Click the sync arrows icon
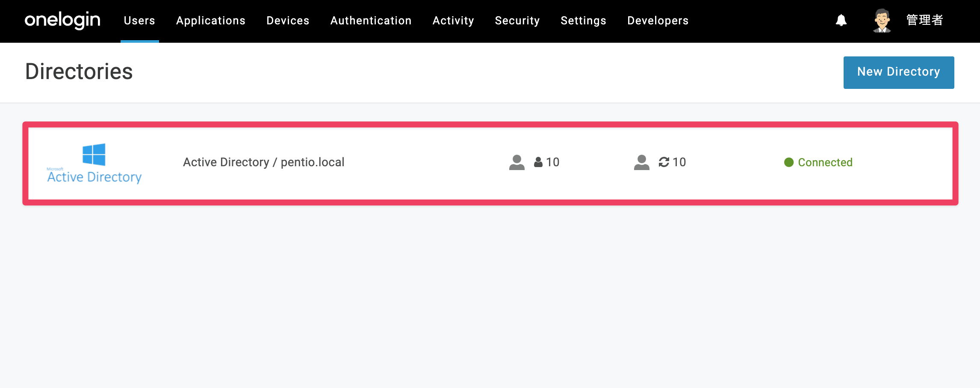The image size is (980, 388). coord(664,162)
